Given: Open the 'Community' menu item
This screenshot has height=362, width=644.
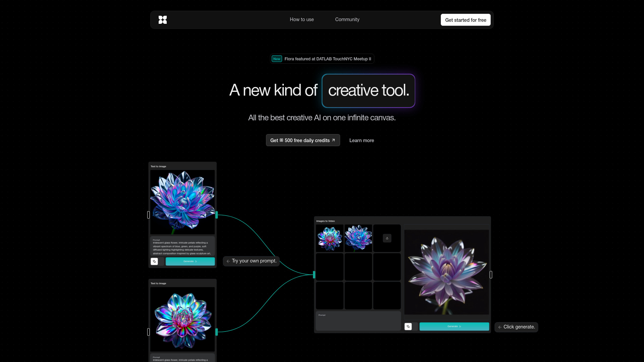Looking at the screenshot, I should coord(347,19).
